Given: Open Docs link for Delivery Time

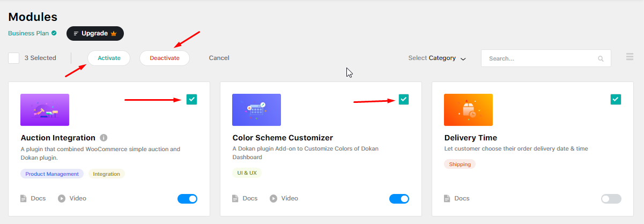Looking at the screenshot, I should click(x=462, y=198).
